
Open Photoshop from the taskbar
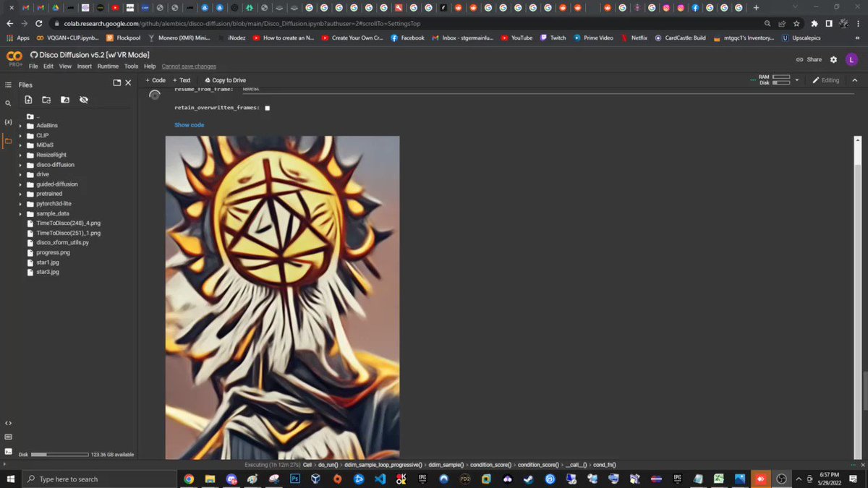[295, 479]
